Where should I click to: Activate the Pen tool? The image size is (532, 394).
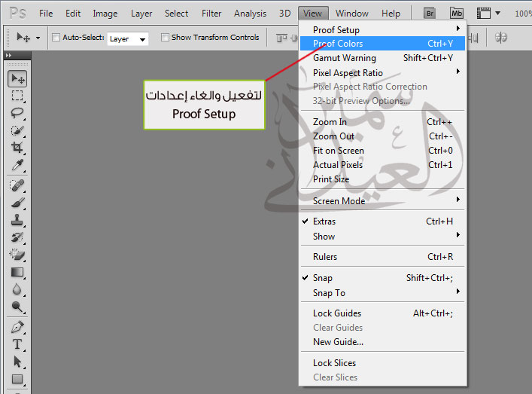(x=17, y=327)
